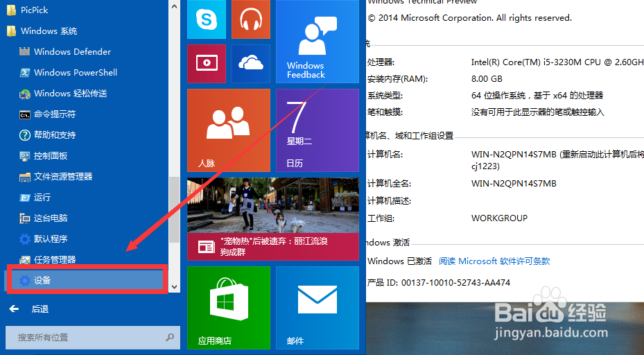Click the 帮助和支持 question mark icon
644x355 pixels.
pyautogui.click(x=25, y=135)
